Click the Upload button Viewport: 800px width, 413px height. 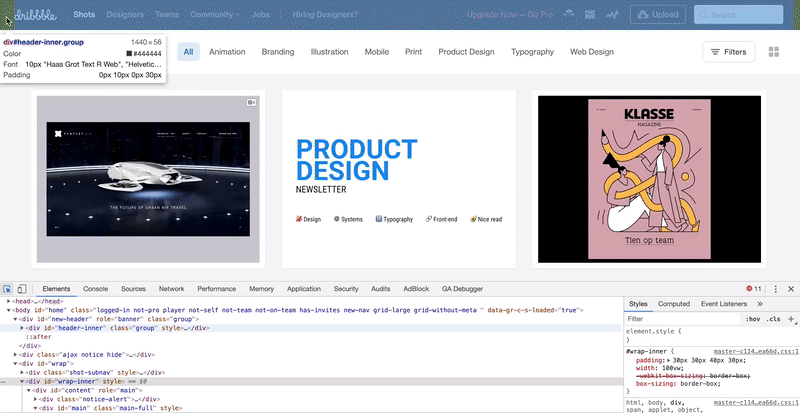658,15
